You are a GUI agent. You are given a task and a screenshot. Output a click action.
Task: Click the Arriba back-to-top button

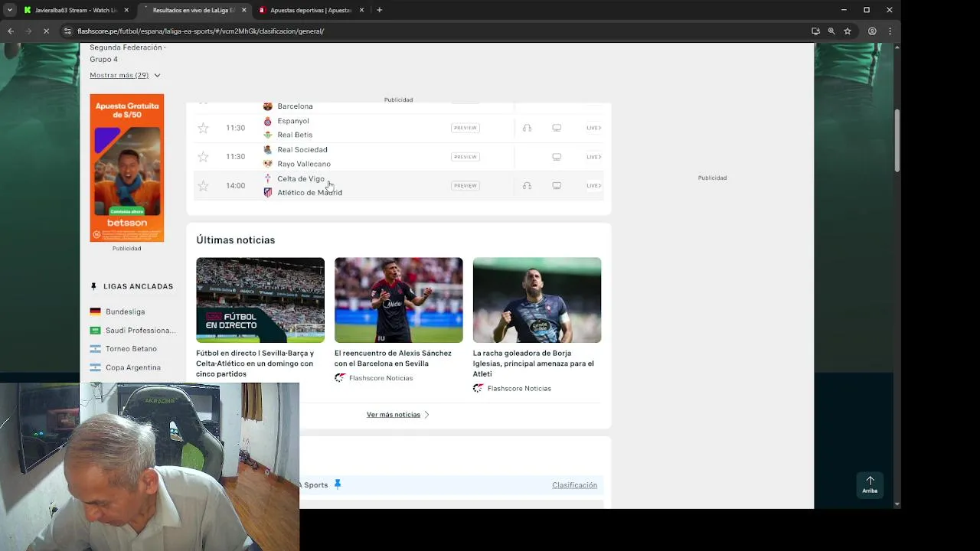point(870,484)
